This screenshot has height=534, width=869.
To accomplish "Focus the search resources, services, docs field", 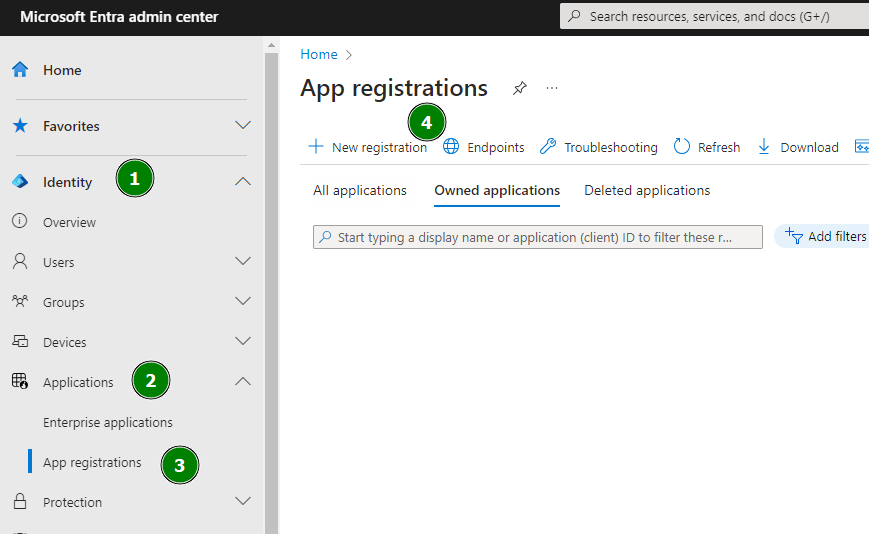I will pyautogui.click(x=714, y=16).
